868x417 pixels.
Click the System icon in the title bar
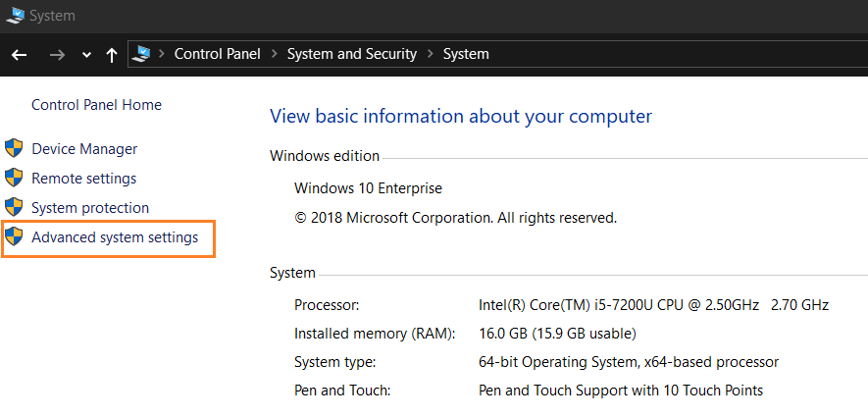(15, 15)
